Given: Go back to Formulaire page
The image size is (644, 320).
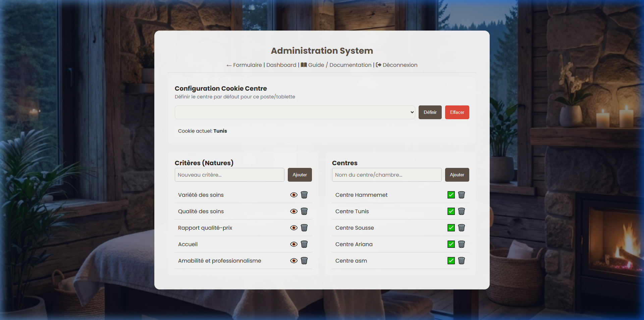Looking at the screenshot, I should [x=244, y=65].
